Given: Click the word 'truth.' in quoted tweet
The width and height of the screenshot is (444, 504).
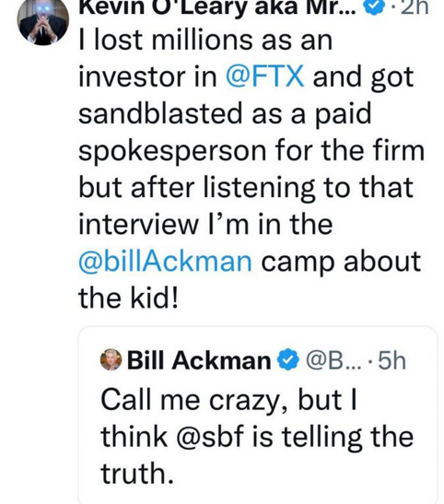Looking at the screenshot, I should (137, 474).
